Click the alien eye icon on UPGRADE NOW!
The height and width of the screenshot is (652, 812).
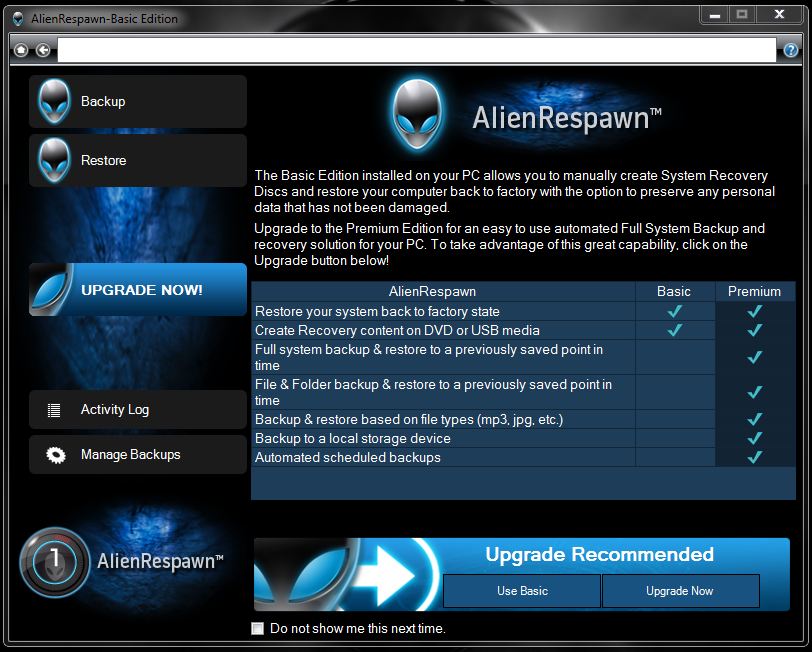[x=50, y=290]
